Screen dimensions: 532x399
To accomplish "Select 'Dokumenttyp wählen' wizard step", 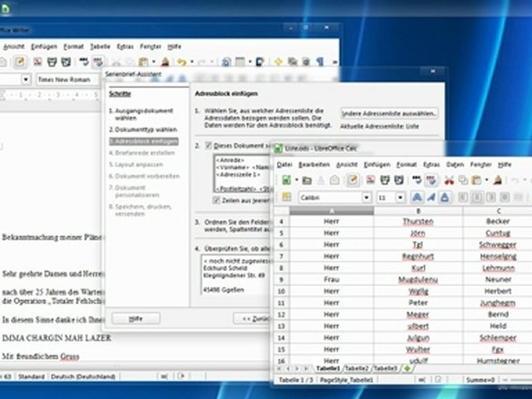I will coord(143,130).
